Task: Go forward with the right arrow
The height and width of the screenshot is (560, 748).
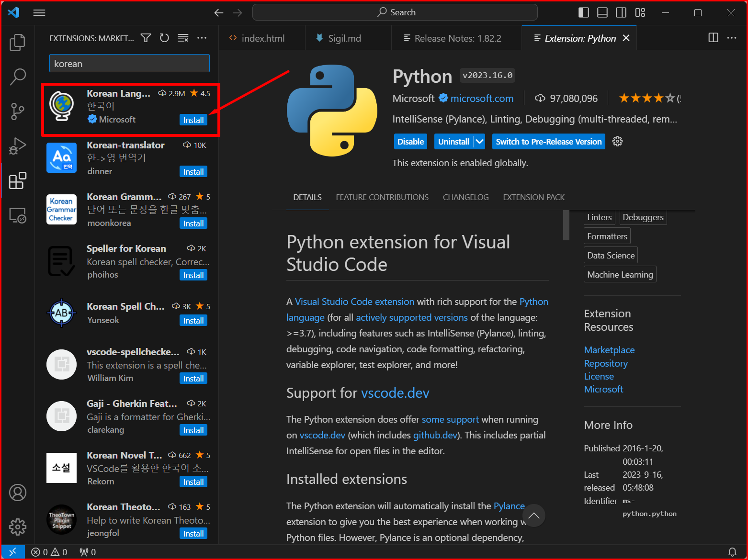Action: pyautogui.click(x=238, y=13)
